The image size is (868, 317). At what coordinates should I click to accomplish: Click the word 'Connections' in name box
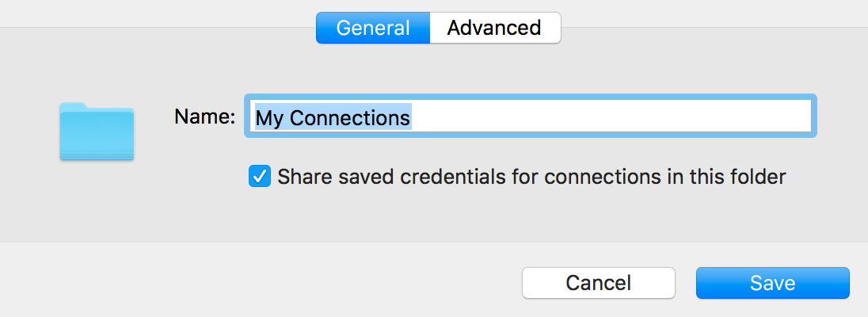(x=350, y=117)
